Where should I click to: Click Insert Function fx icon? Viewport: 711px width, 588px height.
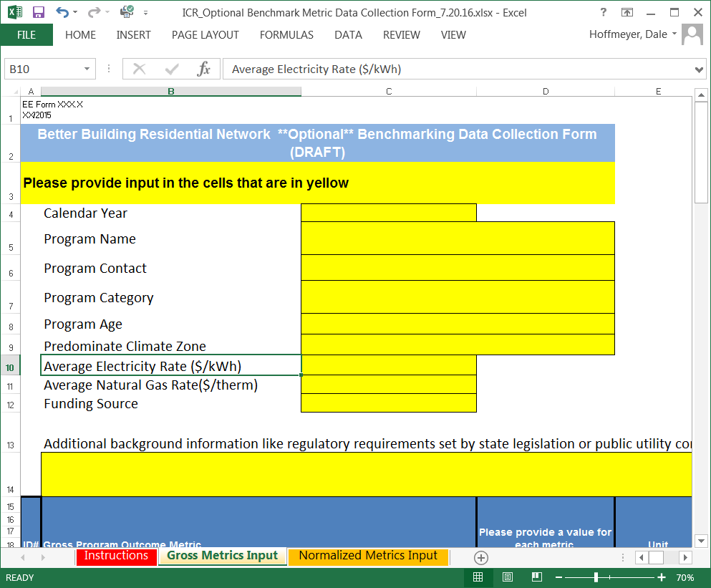click(x=204, y=69)
